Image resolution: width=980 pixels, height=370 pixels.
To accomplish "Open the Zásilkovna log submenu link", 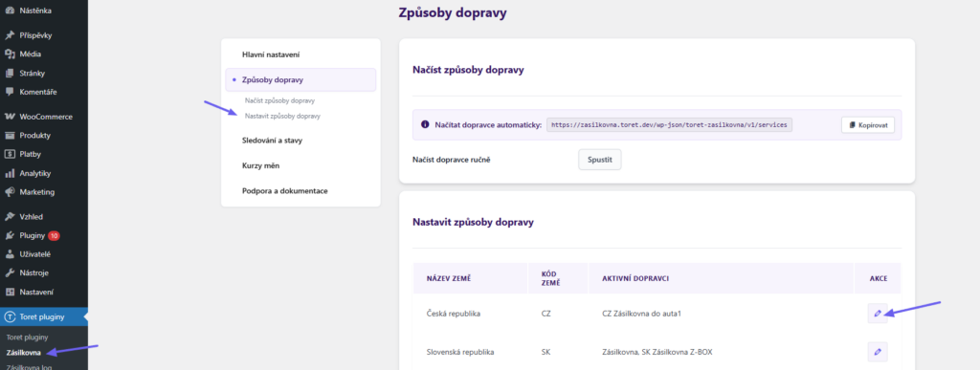I will (29, 367).
